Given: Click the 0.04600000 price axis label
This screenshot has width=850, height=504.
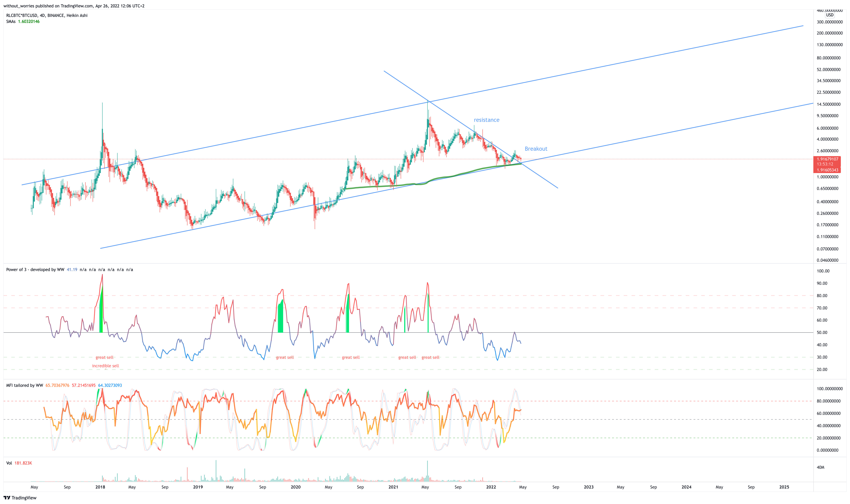Looking at the screenshot, I should coord(828,260).
